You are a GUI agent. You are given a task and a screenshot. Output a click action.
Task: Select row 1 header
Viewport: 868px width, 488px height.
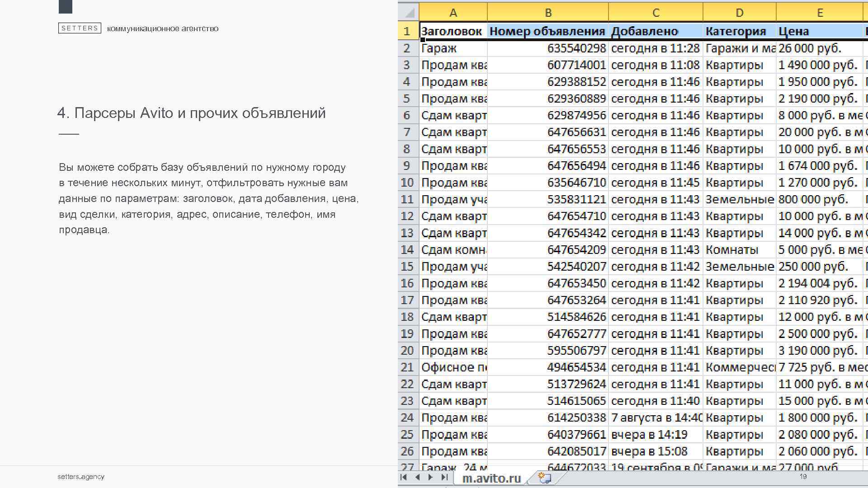point(407,31)
